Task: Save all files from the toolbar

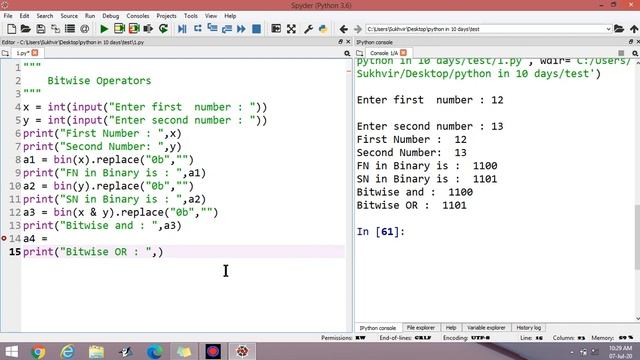Action: click(55, 29)
